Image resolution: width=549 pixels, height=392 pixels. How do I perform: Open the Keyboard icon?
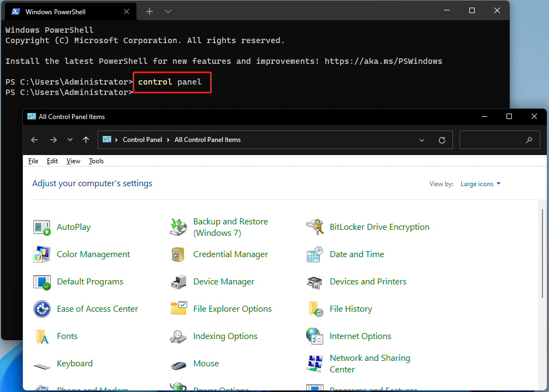click(x=41, y=366)
